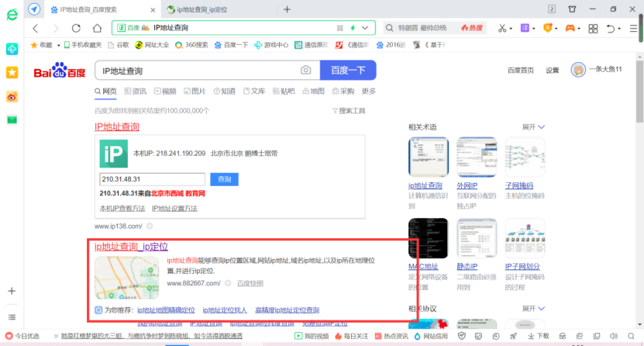Viewport: 644px width, 346px height.
Task: Open 百度快照 cached page link
Action: coord(250,283)
